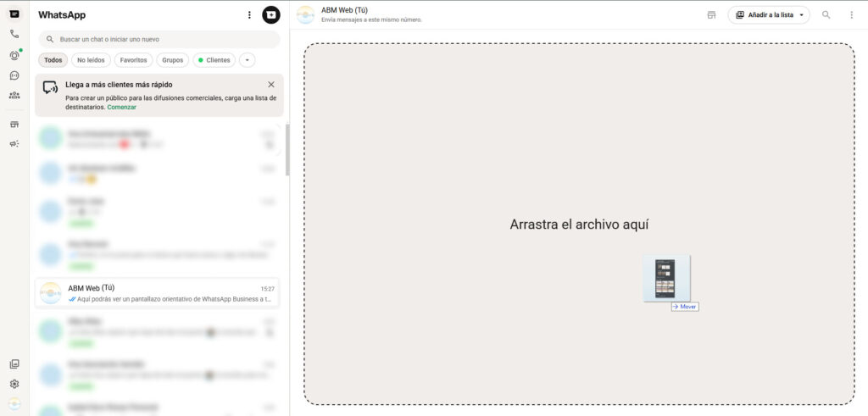The image size is (868, 416).
Task: Open the Chats section in the sidebar
Action: [14, 14]
